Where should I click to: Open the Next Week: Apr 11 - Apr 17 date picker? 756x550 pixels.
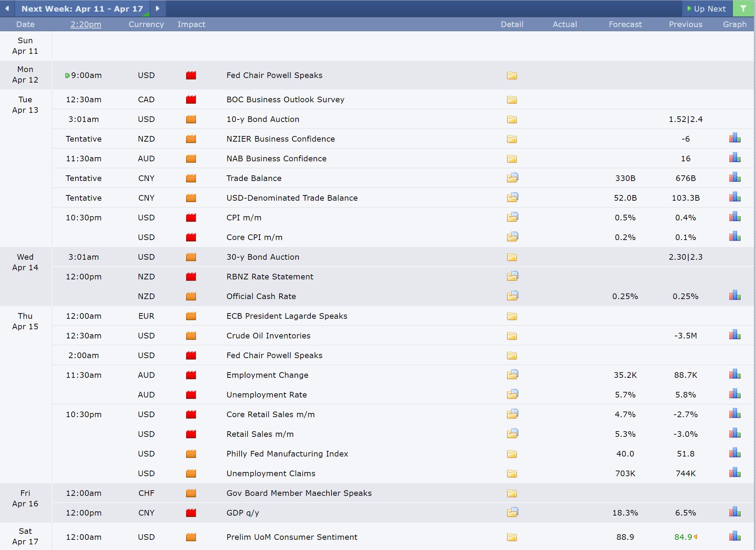83,9
